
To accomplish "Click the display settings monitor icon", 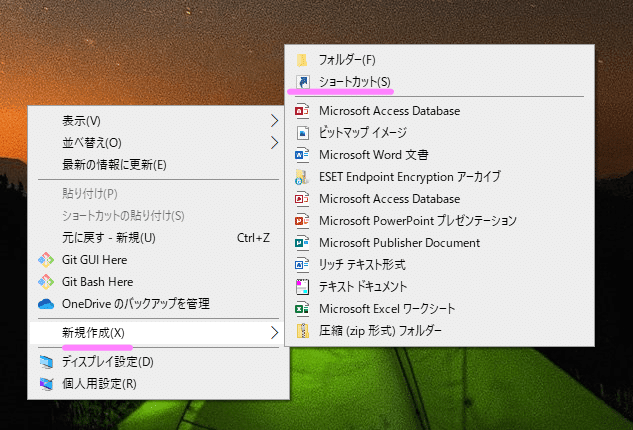I will pyautogui.click(x=46, y=362).
